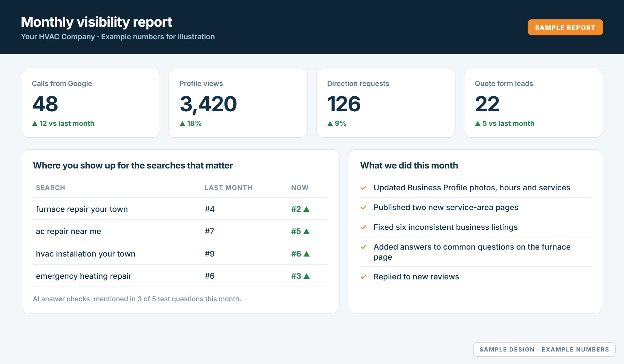
Task: Click the 'Calls from Google' card label
Action: (x=62, y=84)
